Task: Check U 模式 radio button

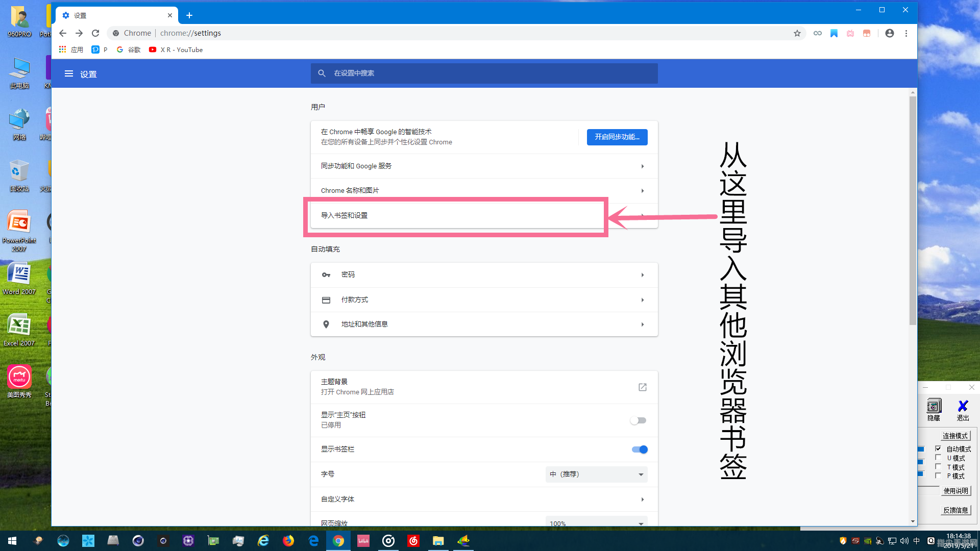Action: click(x=938, y=458)
